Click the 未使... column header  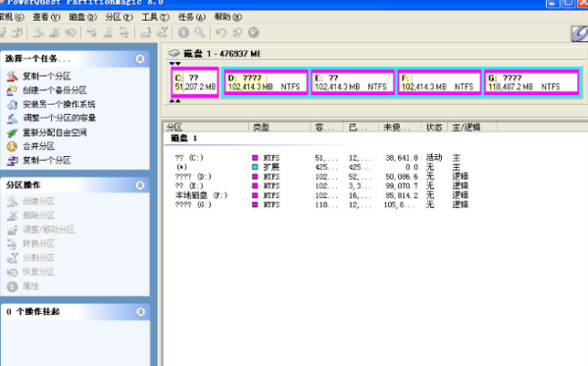click(x=400, y=128)
